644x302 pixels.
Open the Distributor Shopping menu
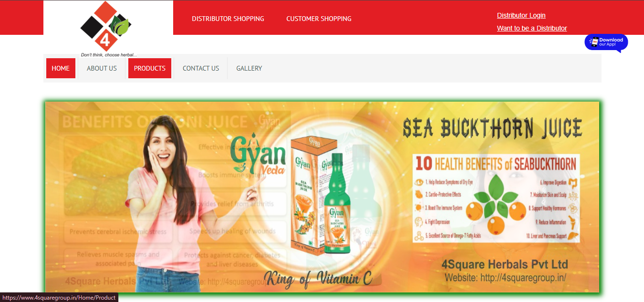(x=228, y=19)
